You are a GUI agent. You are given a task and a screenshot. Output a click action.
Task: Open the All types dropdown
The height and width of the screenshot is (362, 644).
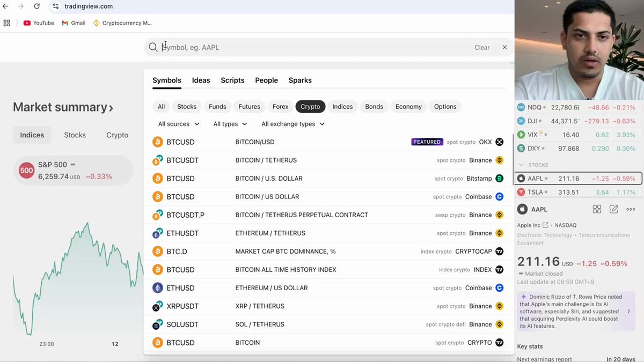tap(230, 124)
